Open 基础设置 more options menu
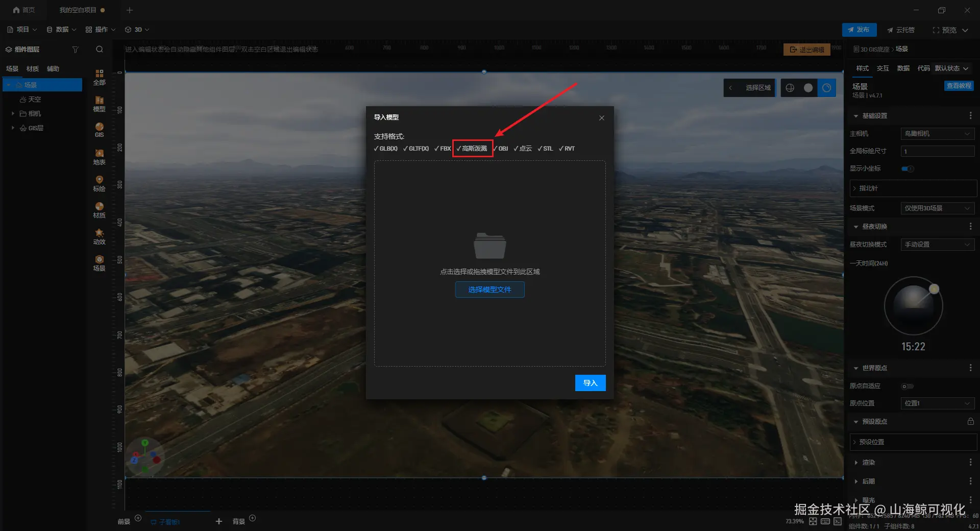This screenshot has width=980, height=531. [970, 116]
